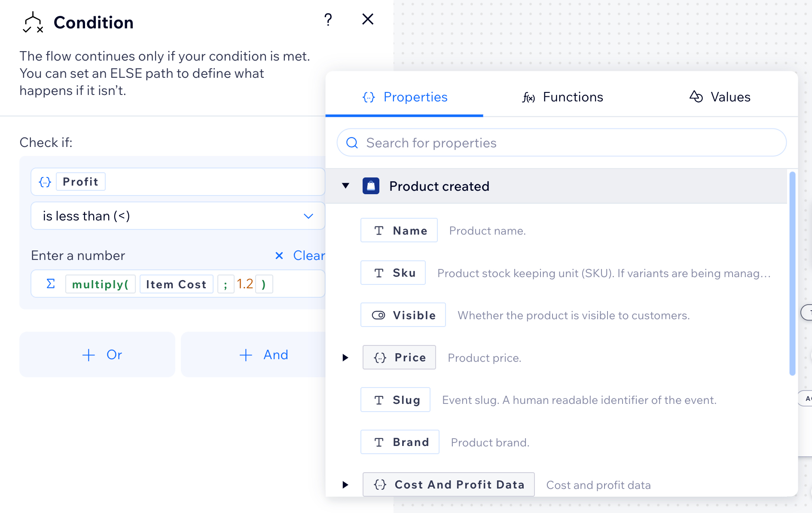812x513 pixels.
Task: Click the 'Product name.' description
Action: pyautogui.click(x=487, y=231)
